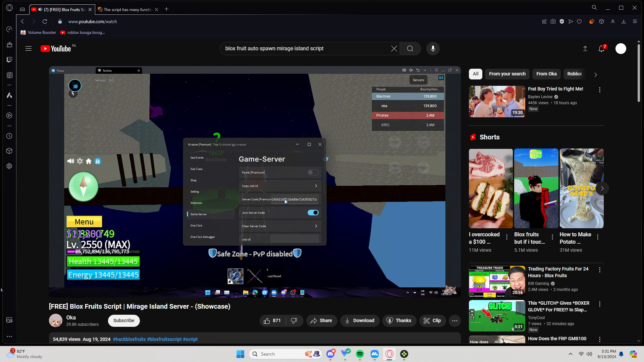Image resolution: width=644 pixels, height=362 pixels.
Task: Open Aria AI in the sidebar
Action: coord(9,96)
